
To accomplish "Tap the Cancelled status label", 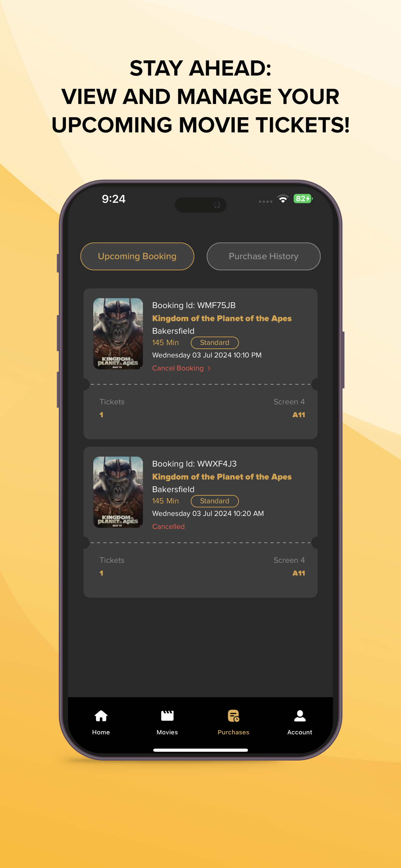I will click(x=168, y=527).
